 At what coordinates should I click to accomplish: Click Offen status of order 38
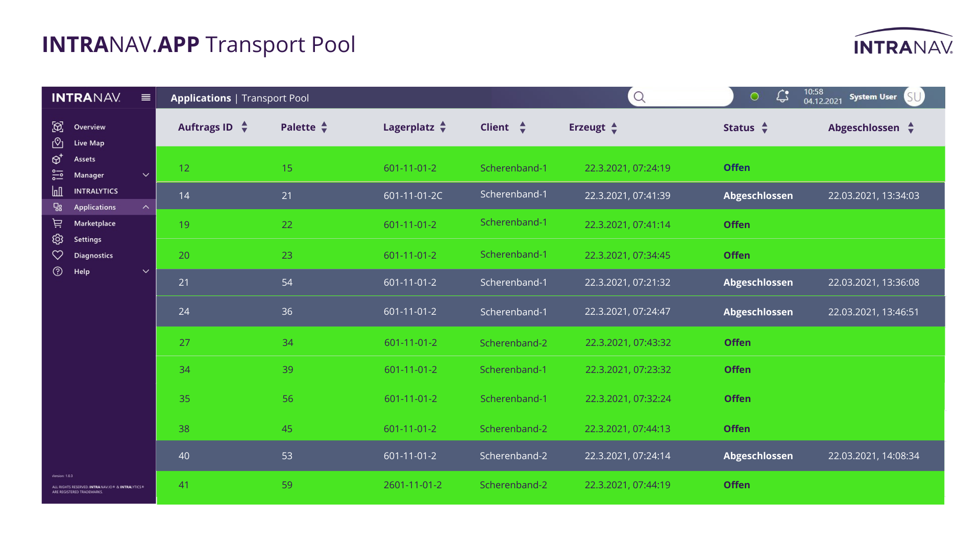tap(737, 429)
